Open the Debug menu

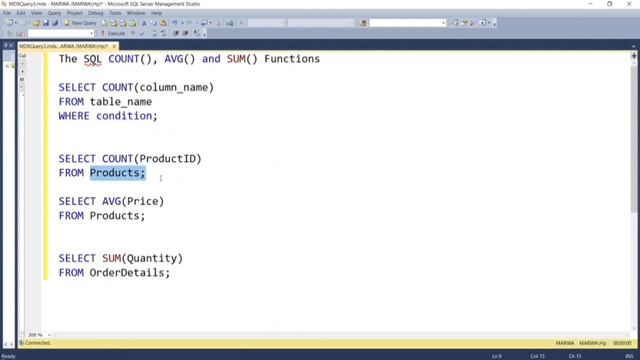pyautogui.click(x=96, y=13)
